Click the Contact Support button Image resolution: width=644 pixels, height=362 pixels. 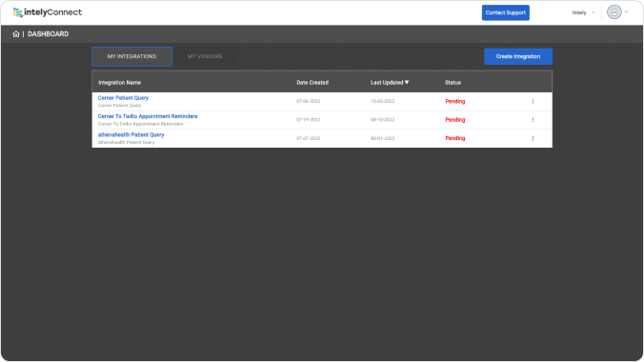point(505,12)
